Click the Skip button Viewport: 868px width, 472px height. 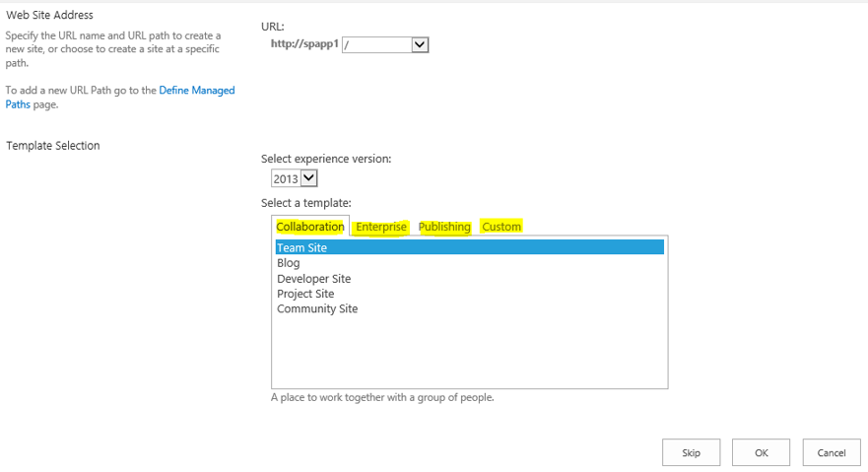click(x=691, y=452)
